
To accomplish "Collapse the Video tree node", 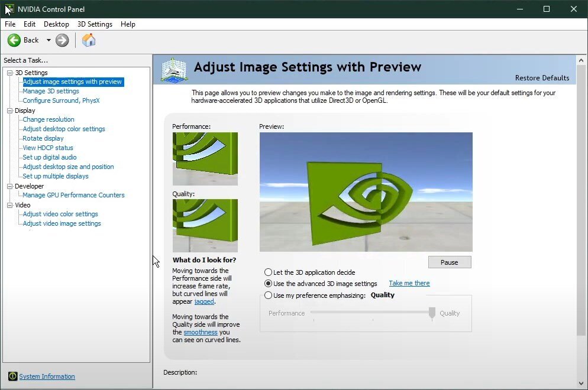I will click(x=9, y=205).
